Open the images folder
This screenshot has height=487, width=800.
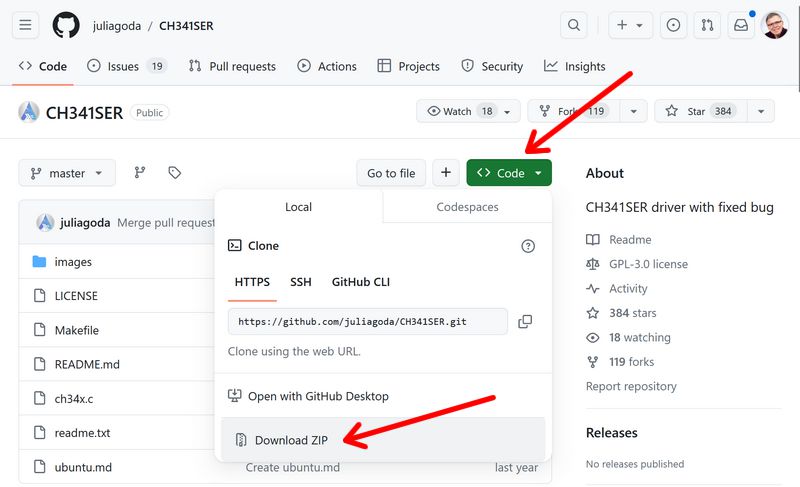pyautogui.click(x=73, y=262)
